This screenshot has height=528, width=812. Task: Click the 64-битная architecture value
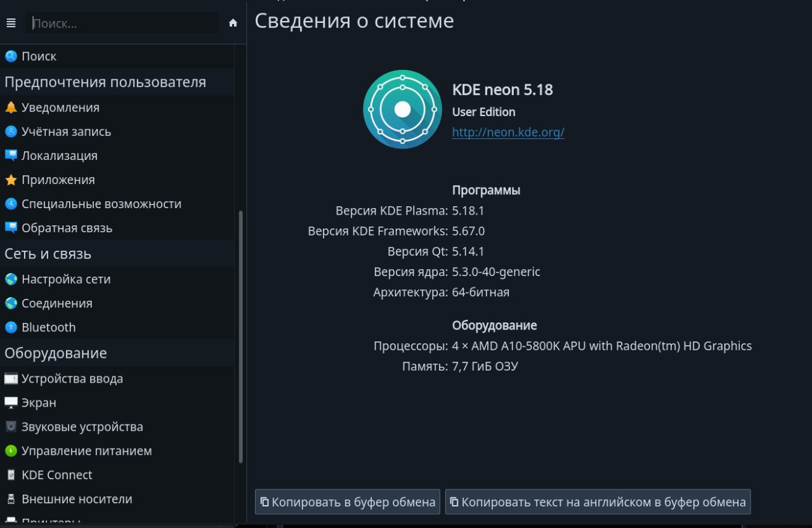[481, 293]
